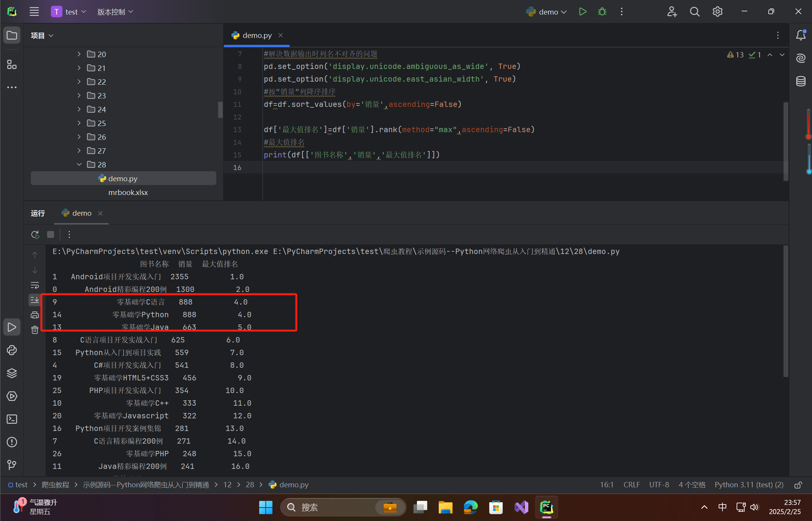Image resolution: width=812 pixels, height=521 pixels.
Task: Show more tool windows ellipsis
Action: [x=12, y=87]
